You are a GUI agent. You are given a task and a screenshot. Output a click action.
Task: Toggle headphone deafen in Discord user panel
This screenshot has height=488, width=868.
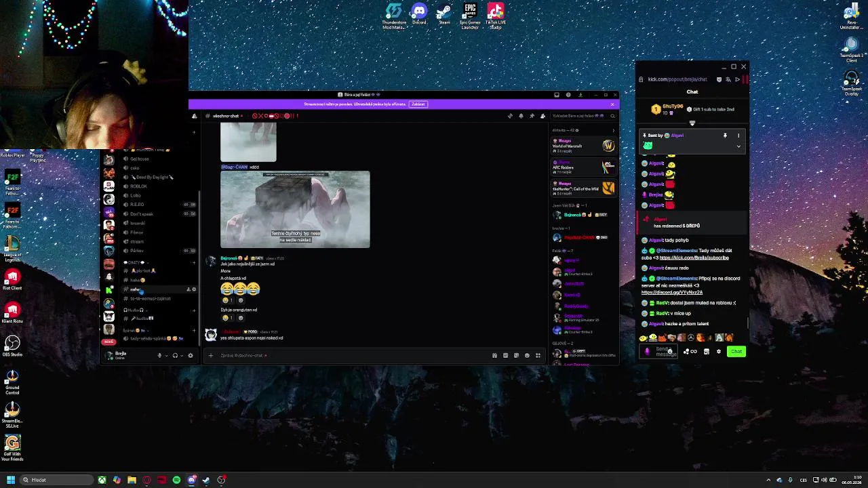pos(175,355)
